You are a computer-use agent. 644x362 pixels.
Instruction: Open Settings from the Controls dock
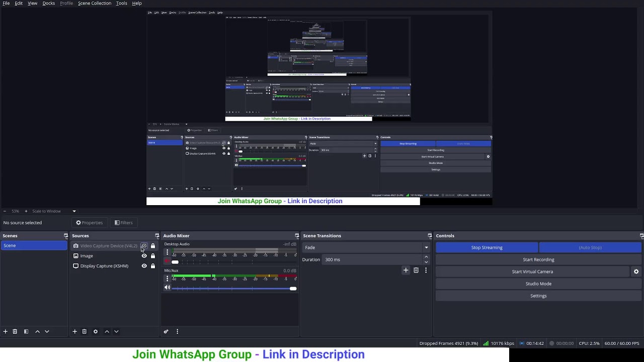[x=538, y=296]
